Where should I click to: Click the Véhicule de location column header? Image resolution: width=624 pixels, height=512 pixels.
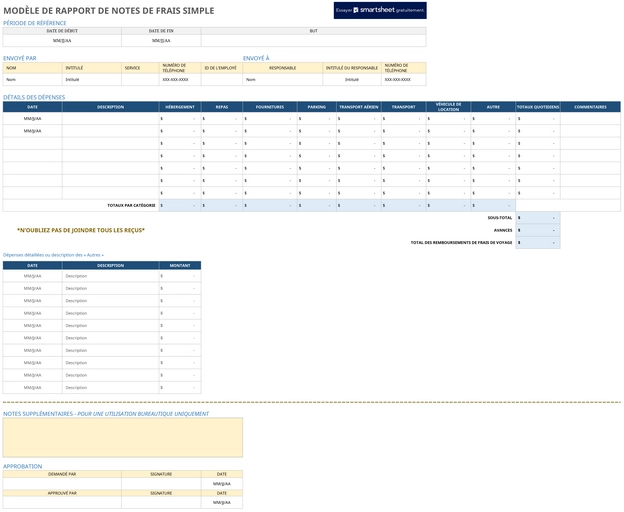point(448,107)
